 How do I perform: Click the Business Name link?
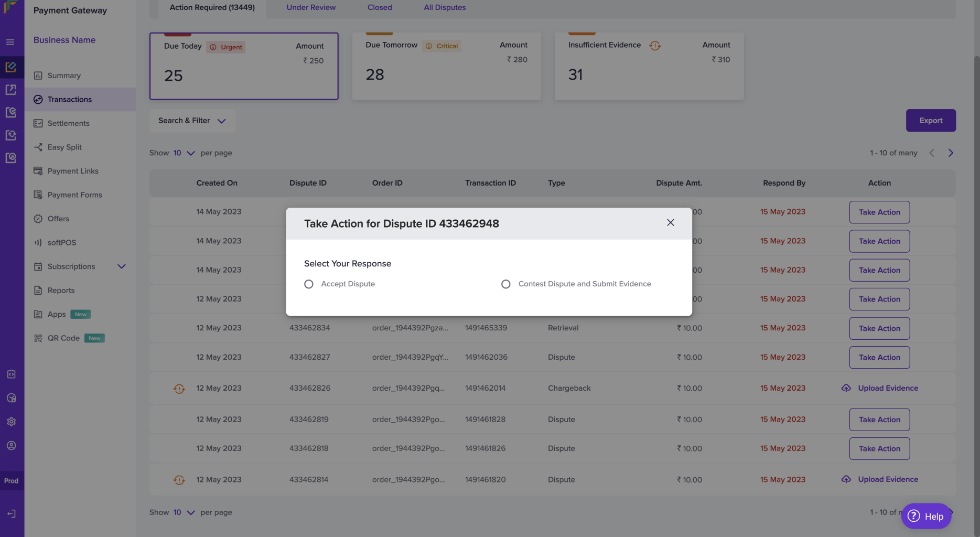64,40
